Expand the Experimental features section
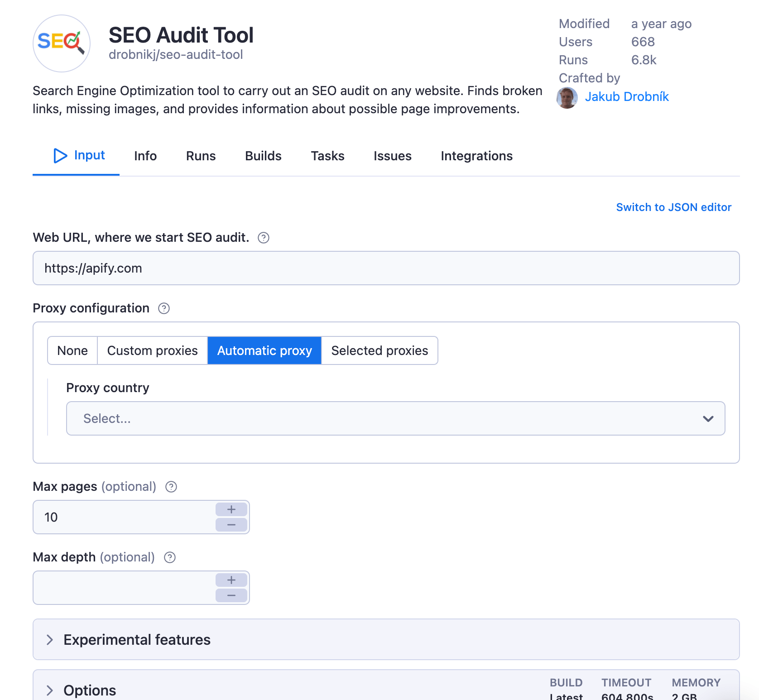759x700 pixels. pyautogui.click(x=137, y=639)
